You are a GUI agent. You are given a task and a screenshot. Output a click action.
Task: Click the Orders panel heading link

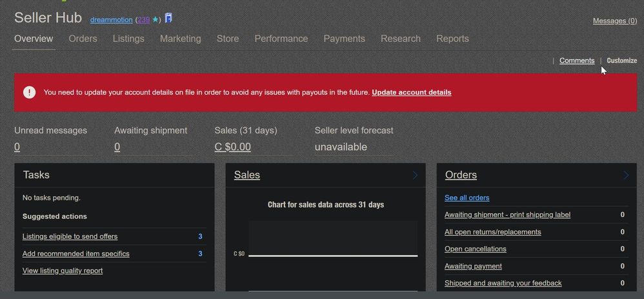(461, 175)
